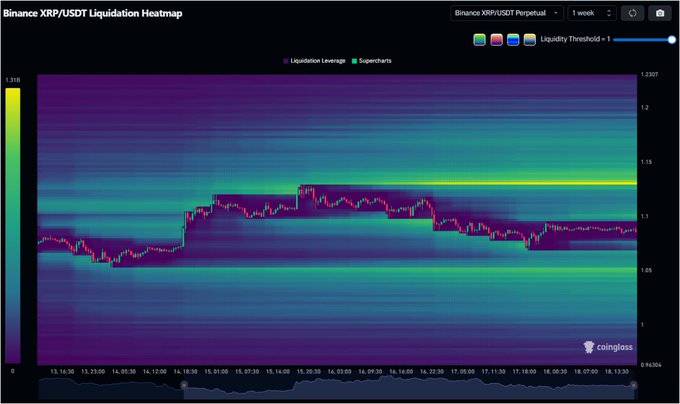Click the '14, 18:30' time axis label
This screenshot has width=680, height=404.
(x=186, y=372)
